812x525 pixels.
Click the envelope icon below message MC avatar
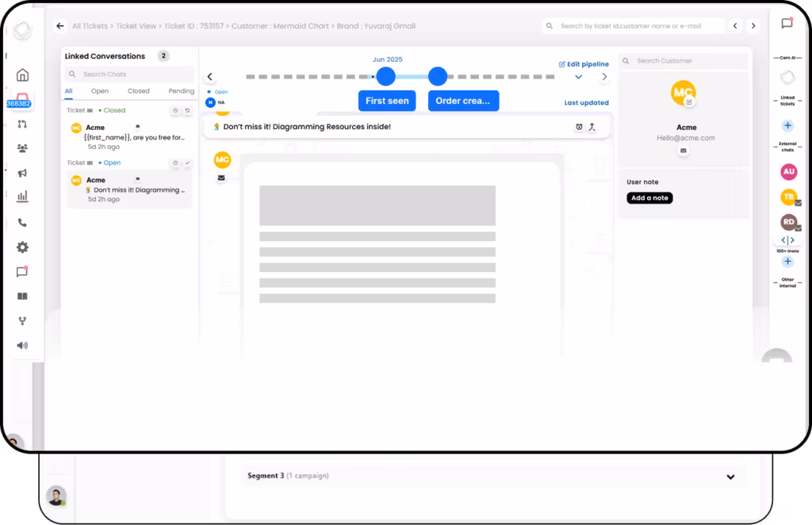point(221,178)
